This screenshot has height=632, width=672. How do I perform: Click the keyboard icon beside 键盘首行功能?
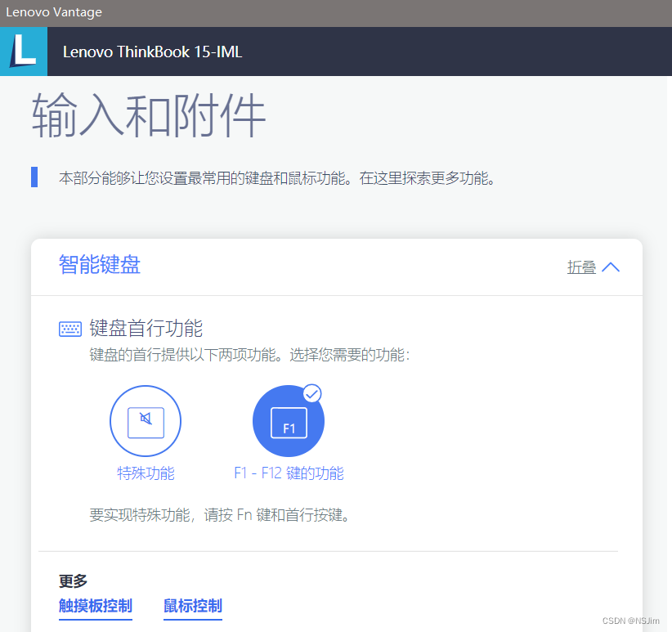pos(70,329)
